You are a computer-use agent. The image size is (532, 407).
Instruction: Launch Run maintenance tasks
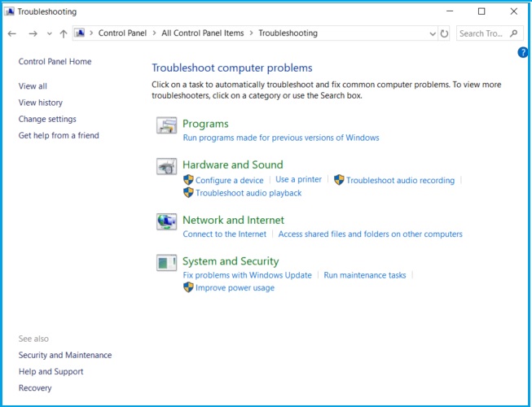[365, 275]
